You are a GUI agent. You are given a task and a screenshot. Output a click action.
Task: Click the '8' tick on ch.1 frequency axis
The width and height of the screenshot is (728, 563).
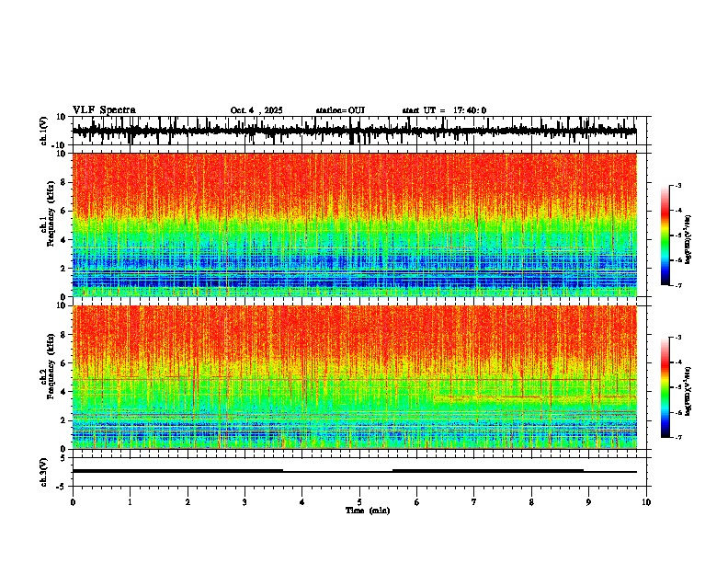click(63, 182)
